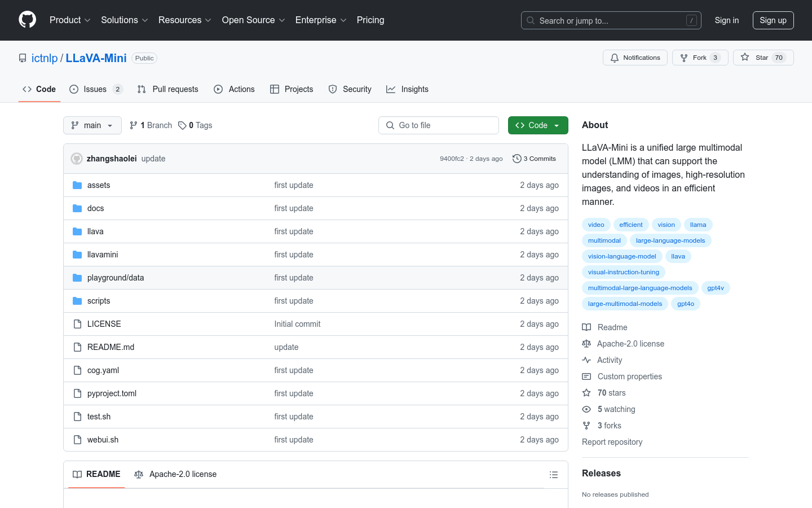Screen dimensions: 812x508
Task: Click the Report repository link
Action: tap(612, 442)
